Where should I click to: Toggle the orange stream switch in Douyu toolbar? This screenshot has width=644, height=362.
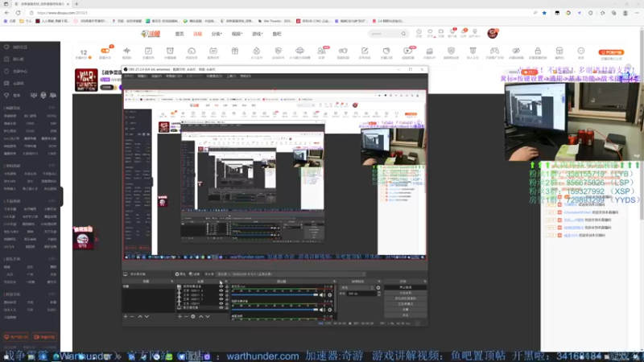[105, 51]
